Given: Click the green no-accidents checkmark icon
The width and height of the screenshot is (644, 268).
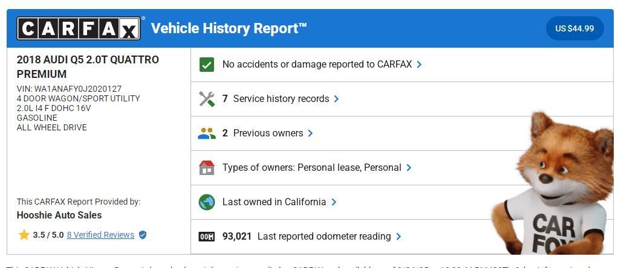Looking at the screenshot, I should [207, 65].
